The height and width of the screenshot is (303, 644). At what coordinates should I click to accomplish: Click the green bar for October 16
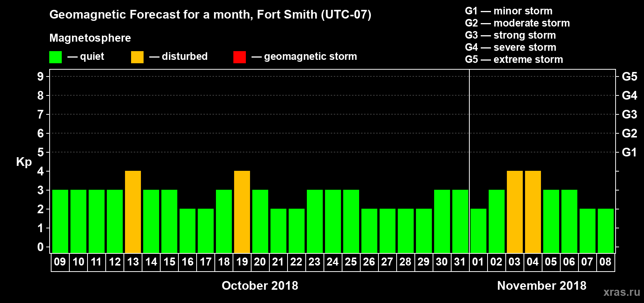click(x=188, y=231)
